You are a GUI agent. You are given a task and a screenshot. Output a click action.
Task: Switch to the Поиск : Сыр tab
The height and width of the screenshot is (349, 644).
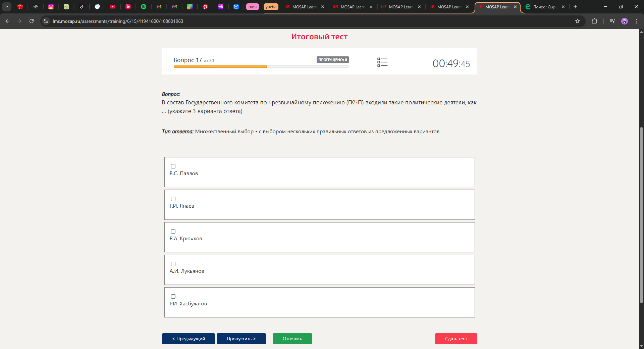(544, 7)
